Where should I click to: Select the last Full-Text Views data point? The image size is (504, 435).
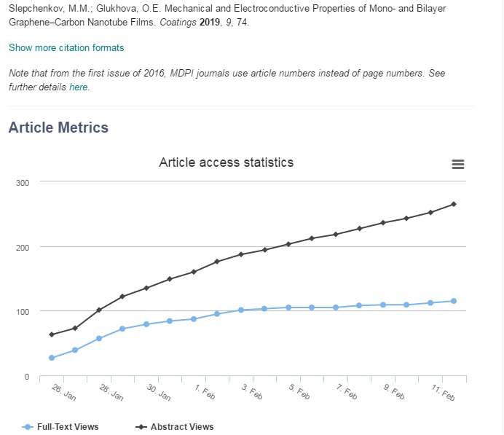454,301
